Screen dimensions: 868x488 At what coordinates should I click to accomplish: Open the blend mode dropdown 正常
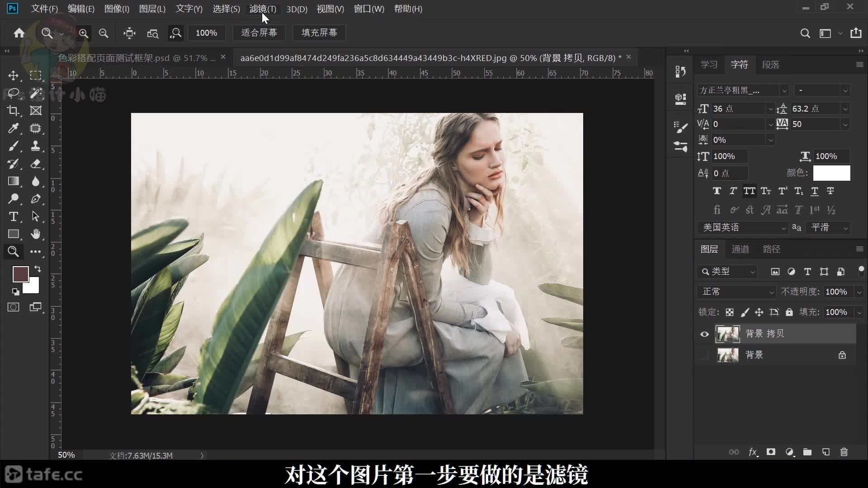coord(736,292)
